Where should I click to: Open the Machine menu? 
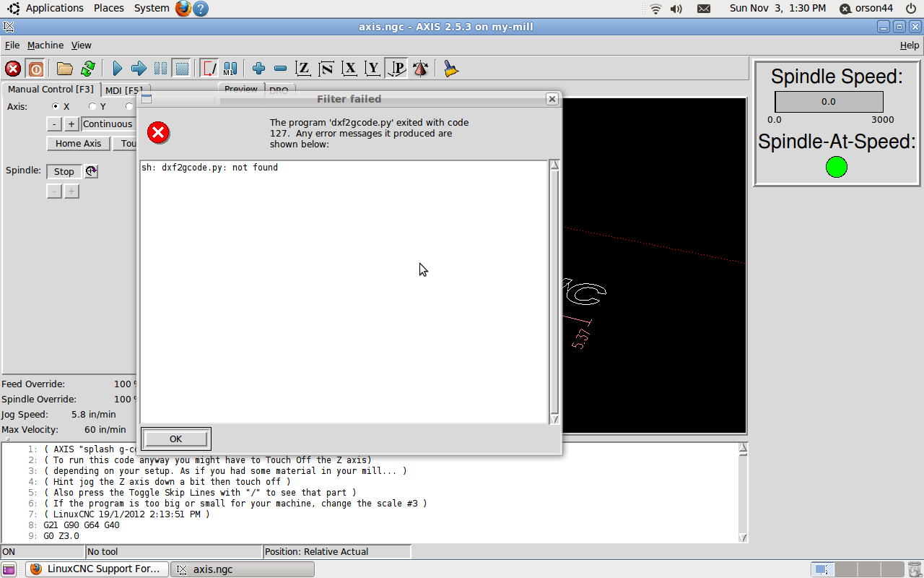(x=45, y=45)
